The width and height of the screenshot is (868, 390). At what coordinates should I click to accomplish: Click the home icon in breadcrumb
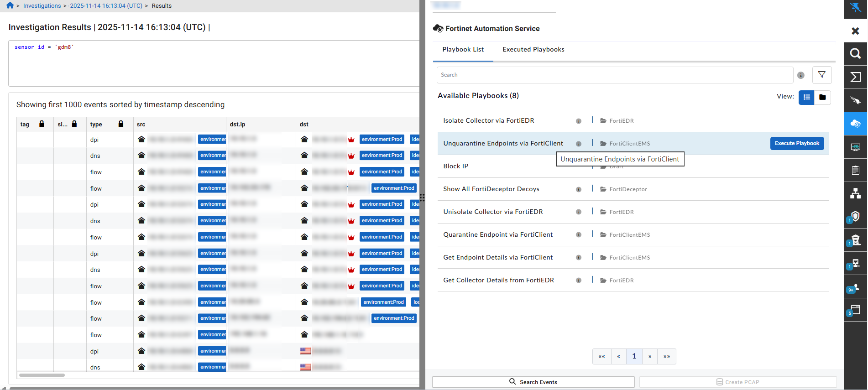[10, 5]
